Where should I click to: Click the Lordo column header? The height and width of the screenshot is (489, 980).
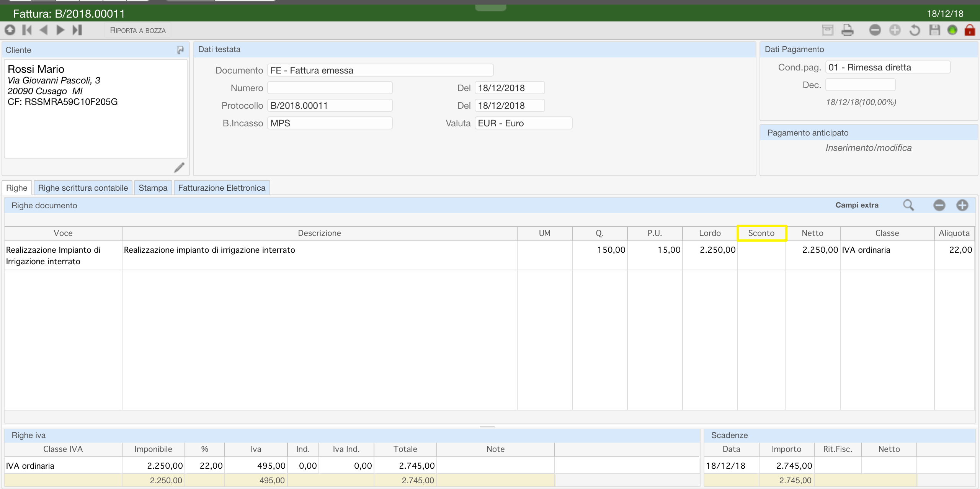pos(710,233)
